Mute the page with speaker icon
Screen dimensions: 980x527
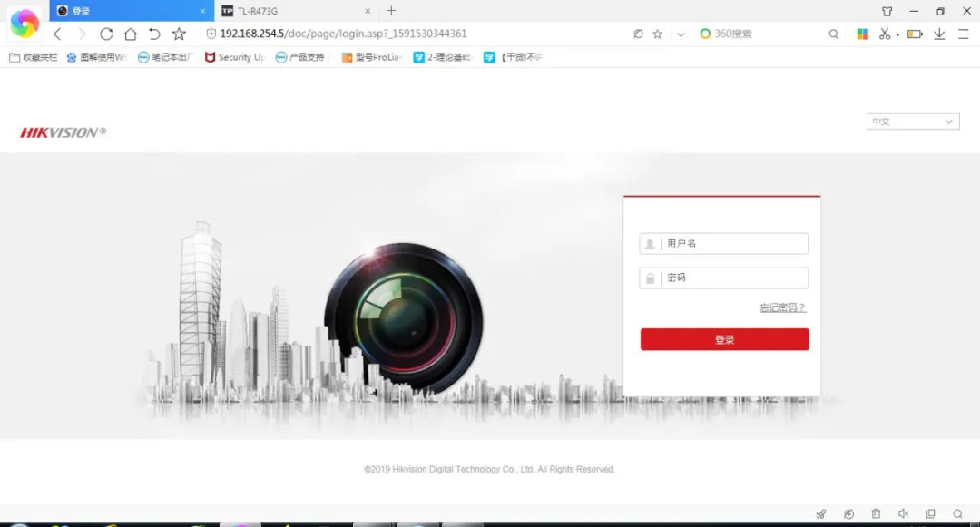point(903,514)
